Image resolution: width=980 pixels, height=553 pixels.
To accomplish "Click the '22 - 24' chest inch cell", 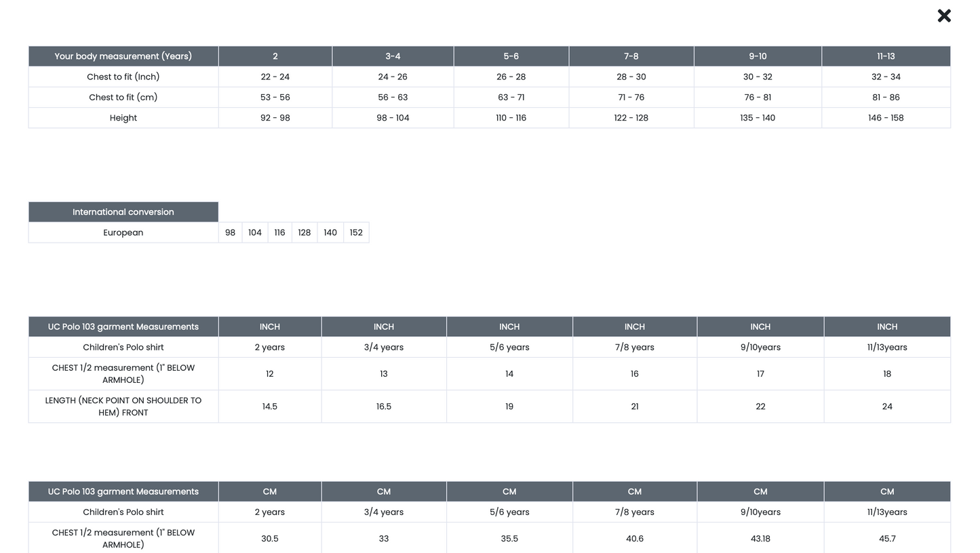I will 275,77.
